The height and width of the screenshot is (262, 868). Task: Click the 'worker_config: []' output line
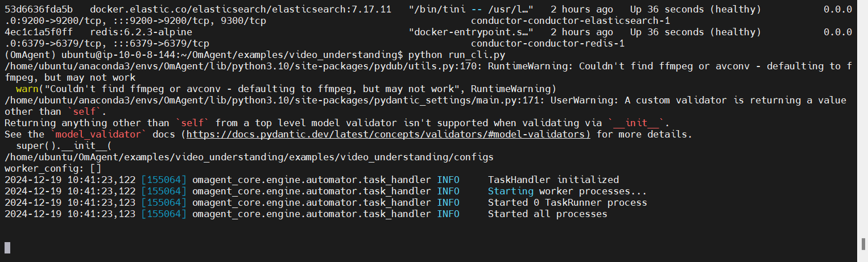tap(53, 169)
